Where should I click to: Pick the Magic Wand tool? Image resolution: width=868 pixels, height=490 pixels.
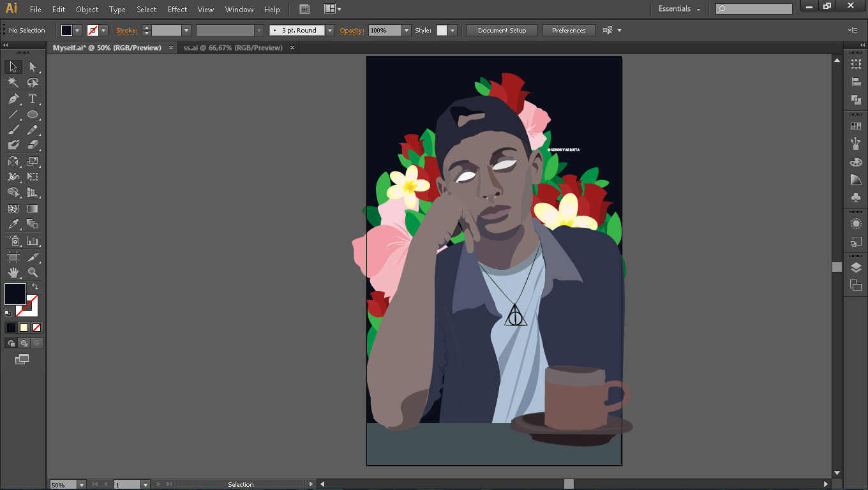coord(13,83)
